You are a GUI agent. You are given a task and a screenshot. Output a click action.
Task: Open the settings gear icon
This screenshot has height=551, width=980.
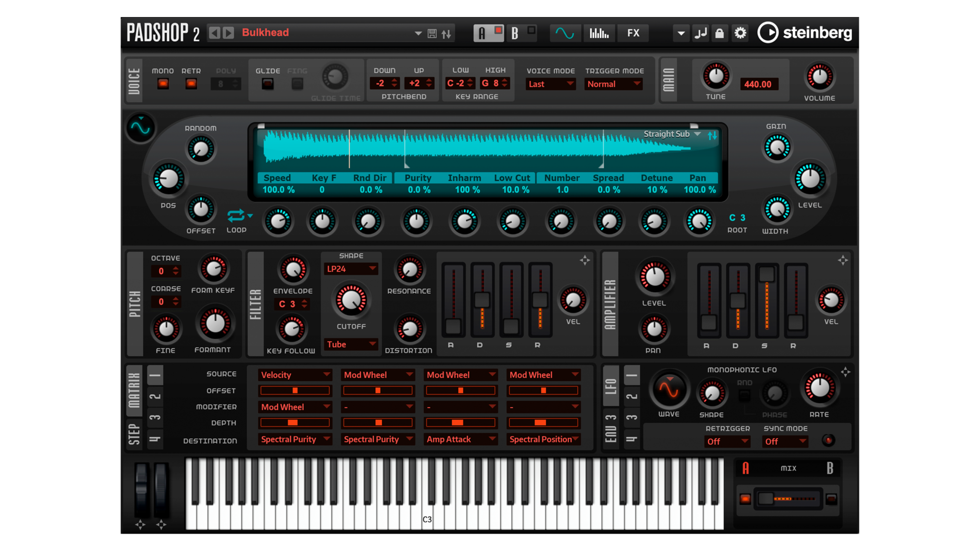[x=740, y=33]
